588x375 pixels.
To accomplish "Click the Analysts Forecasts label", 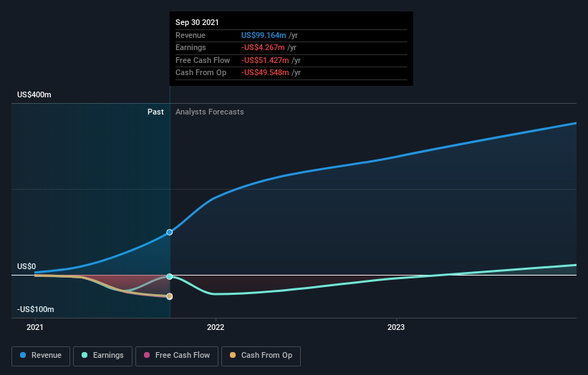I will pos(210,112).
